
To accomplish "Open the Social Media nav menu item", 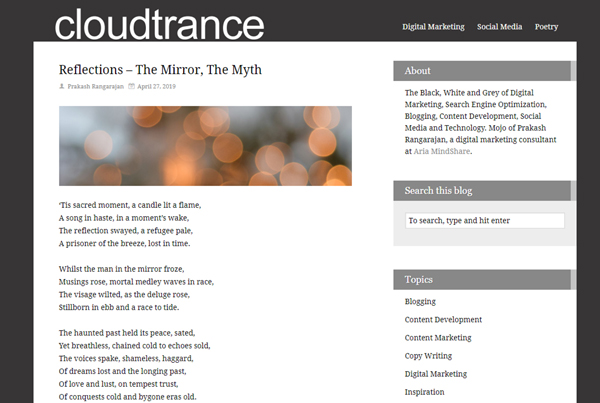I will click(x=499, y=27).
